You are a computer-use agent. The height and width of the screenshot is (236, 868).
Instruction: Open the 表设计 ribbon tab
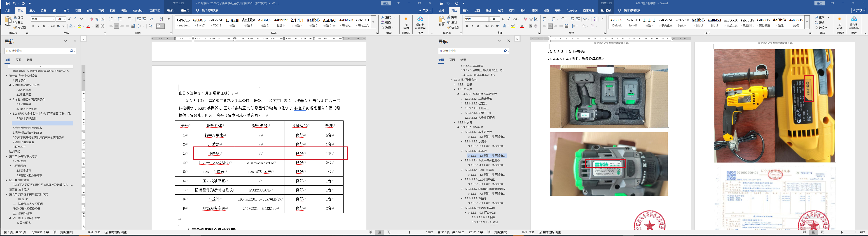171,10
